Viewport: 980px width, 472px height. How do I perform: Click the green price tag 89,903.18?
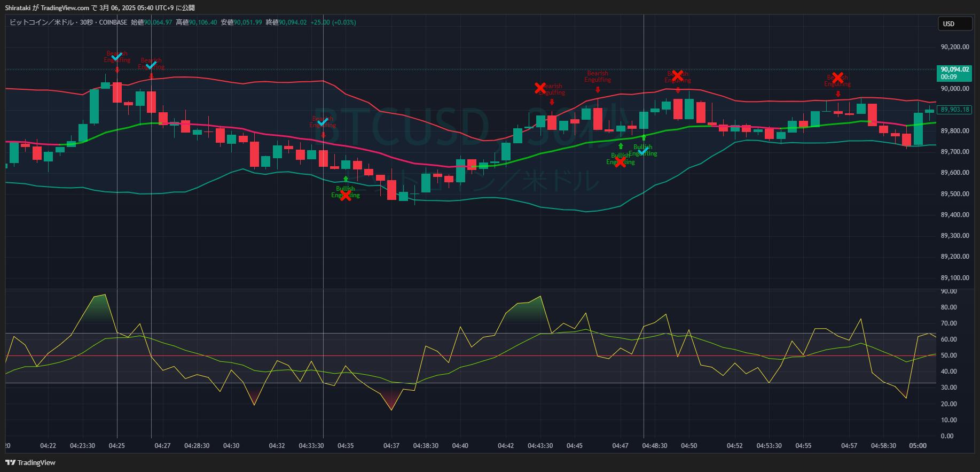[x=955, y=110]
